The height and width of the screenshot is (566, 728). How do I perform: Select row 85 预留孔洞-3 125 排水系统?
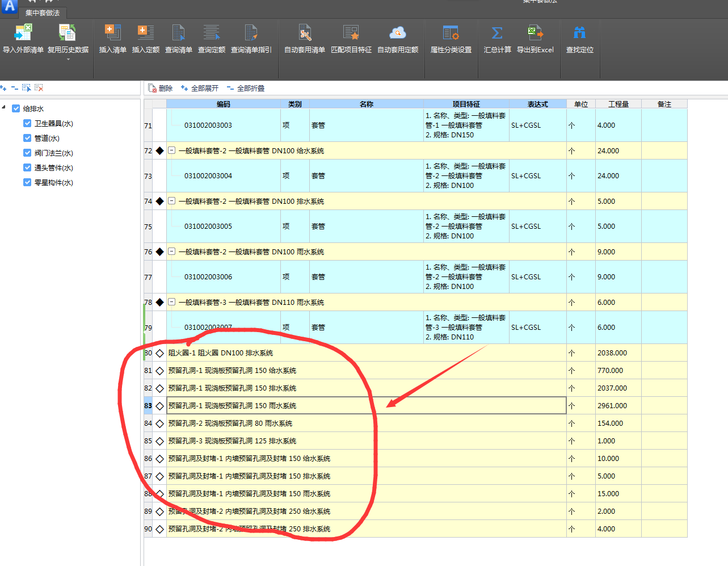point(367,441)
